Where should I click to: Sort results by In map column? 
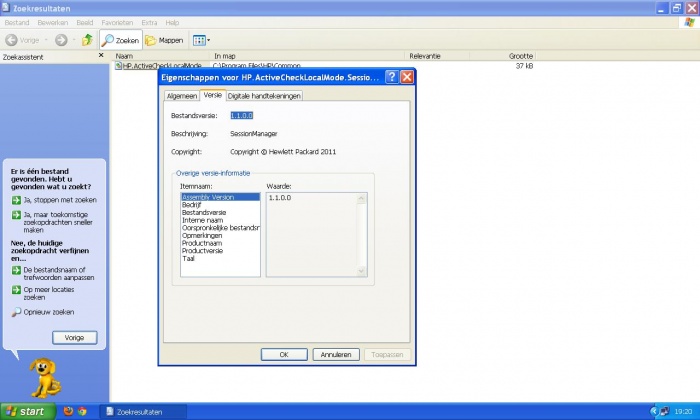(x=307, y=56)
